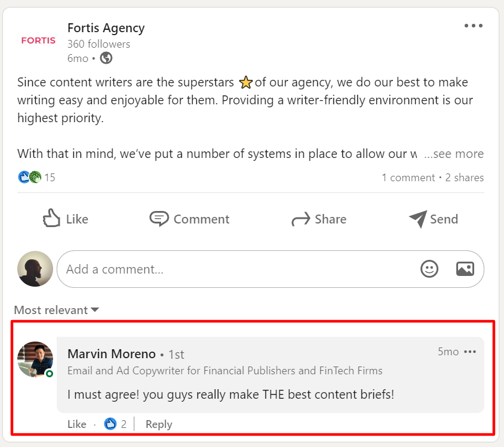Click Marvin Moreno's profile photo

(35, 359)
